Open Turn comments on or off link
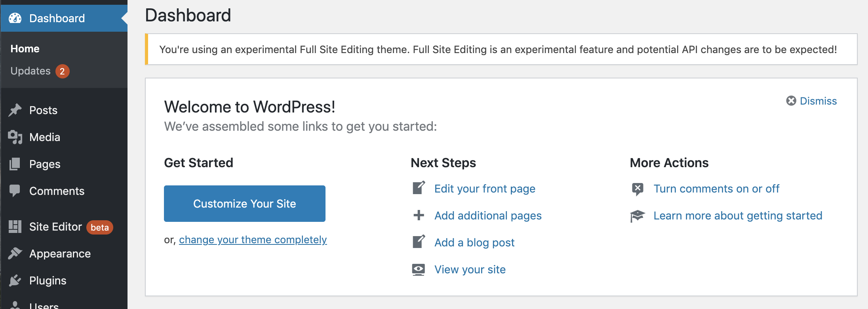868x309 pixels. point(716,189)
